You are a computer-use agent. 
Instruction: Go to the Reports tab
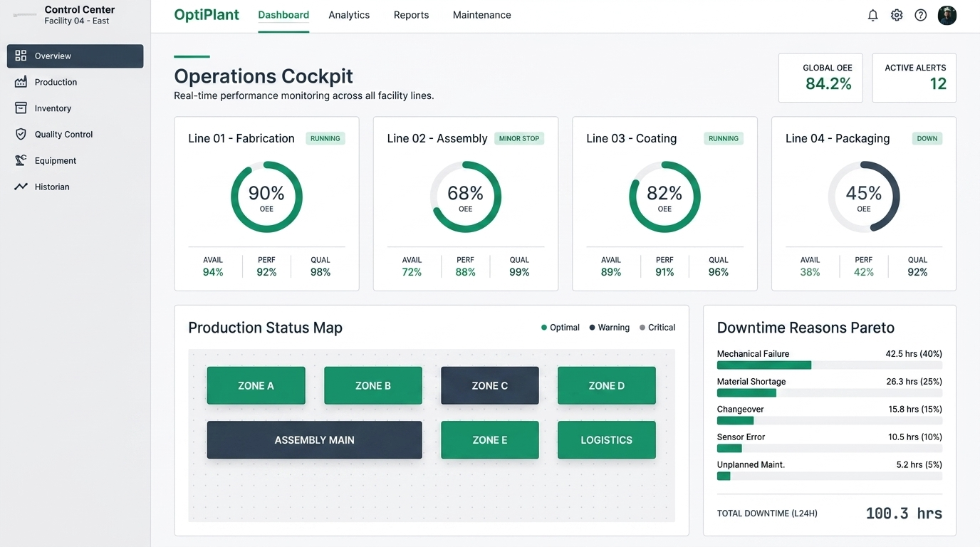[412, 15]
